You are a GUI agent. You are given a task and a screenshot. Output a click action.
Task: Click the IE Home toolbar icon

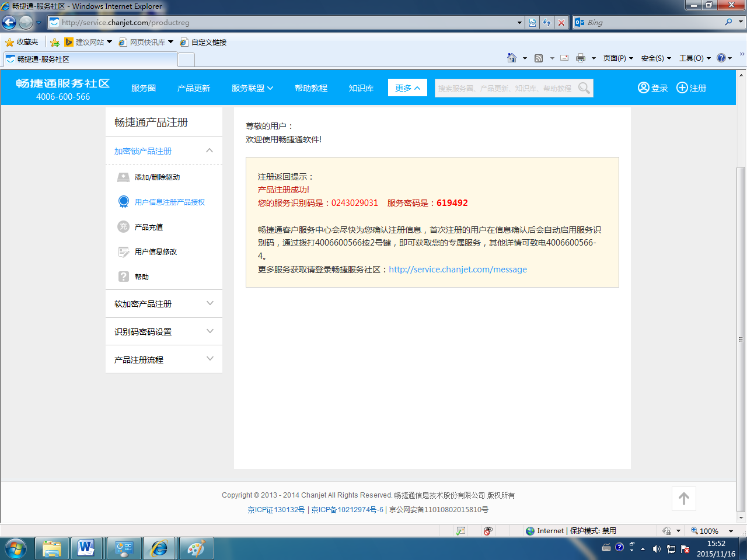[512, 58]
